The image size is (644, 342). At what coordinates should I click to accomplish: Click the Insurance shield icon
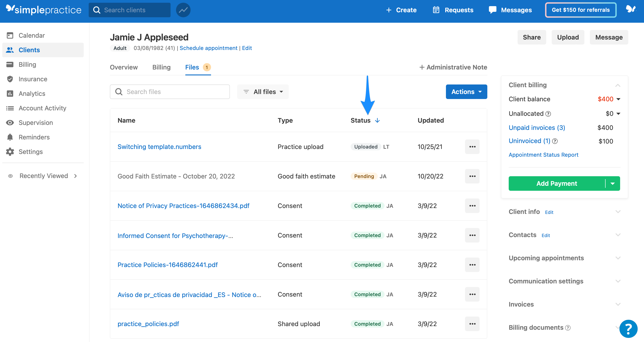click(10, 79)
